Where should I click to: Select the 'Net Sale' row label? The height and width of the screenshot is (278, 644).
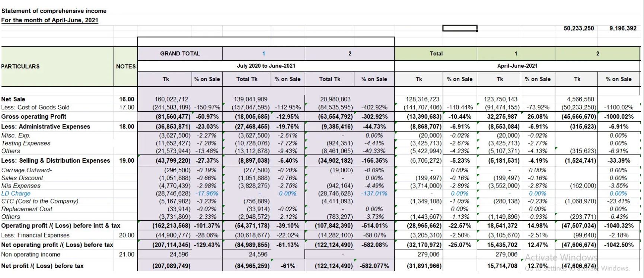pyautogui.click(x=13, y=99)
